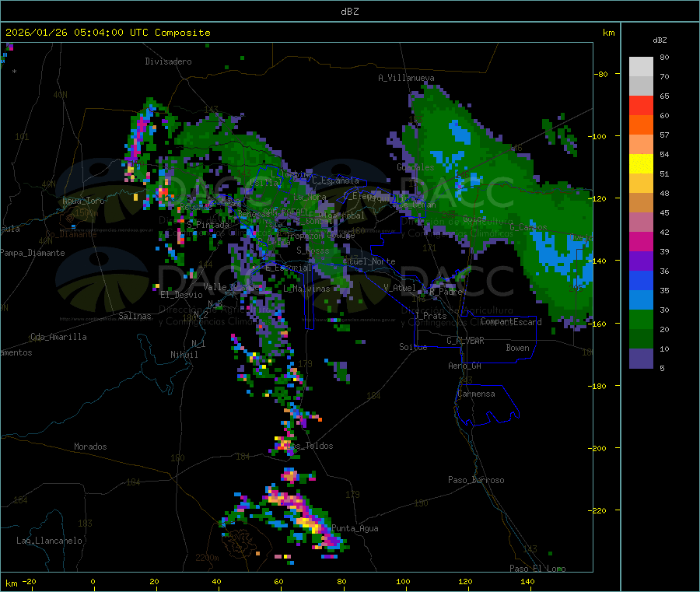Click the CompantEscard label
This screenshot has height=592, width=700.
[511, 322]
